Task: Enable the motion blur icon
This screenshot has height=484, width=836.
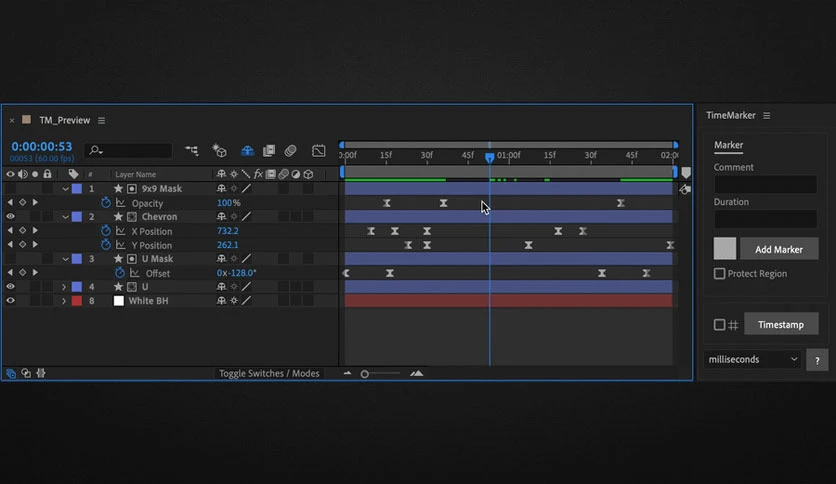Action: [290, 151]
